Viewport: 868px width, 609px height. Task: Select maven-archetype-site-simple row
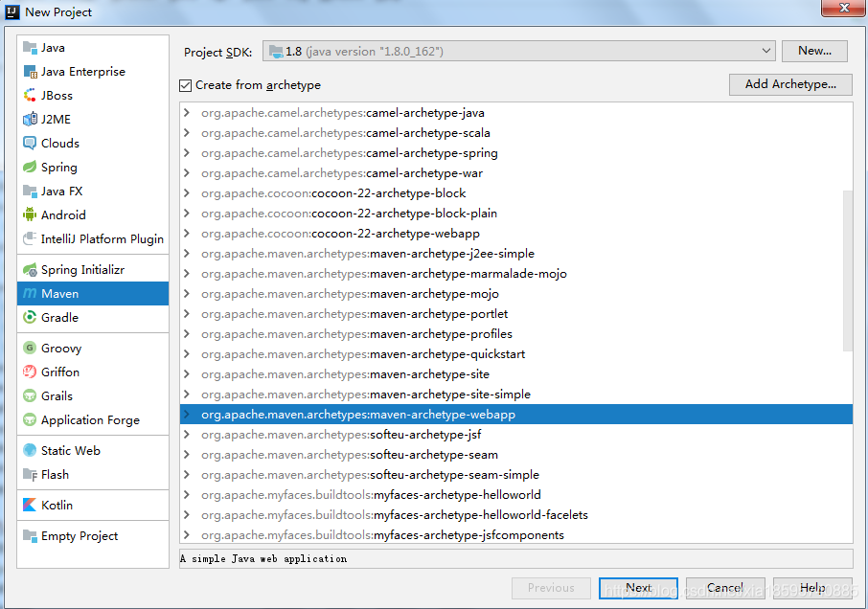point(516,395)
